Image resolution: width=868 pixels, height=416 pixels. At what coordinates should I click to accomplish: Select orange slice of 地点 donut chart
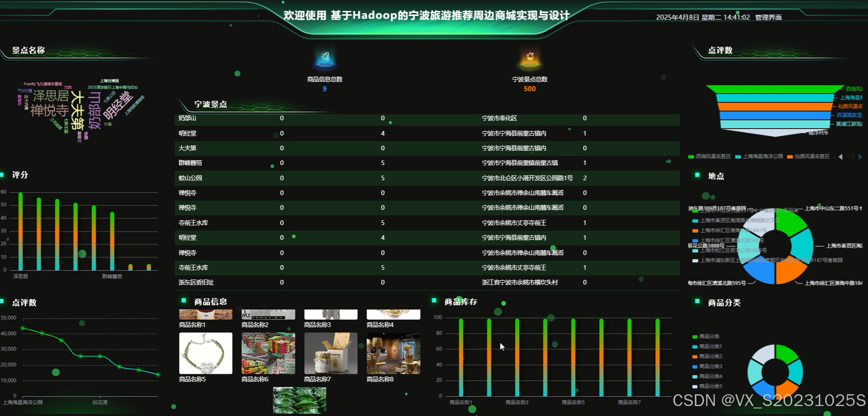[x=790, y=271]
